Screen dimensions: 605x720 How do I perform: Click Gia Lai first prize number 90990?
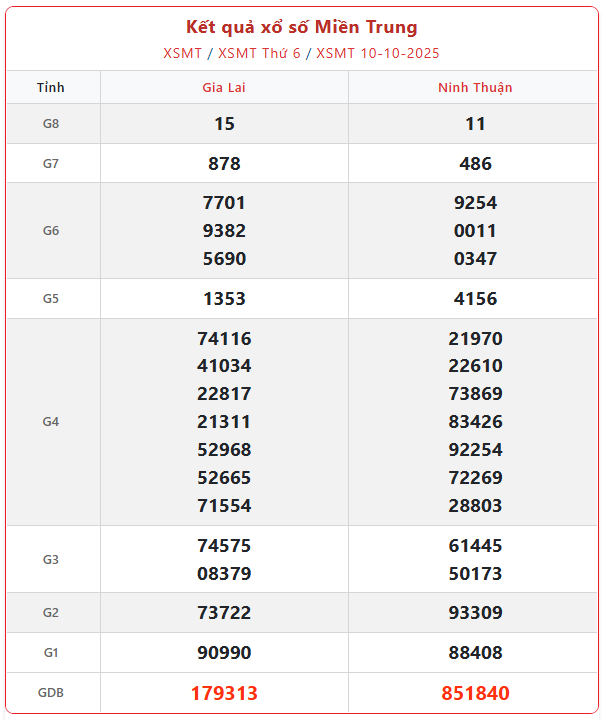pyautogui.click(x=224, y=653)
